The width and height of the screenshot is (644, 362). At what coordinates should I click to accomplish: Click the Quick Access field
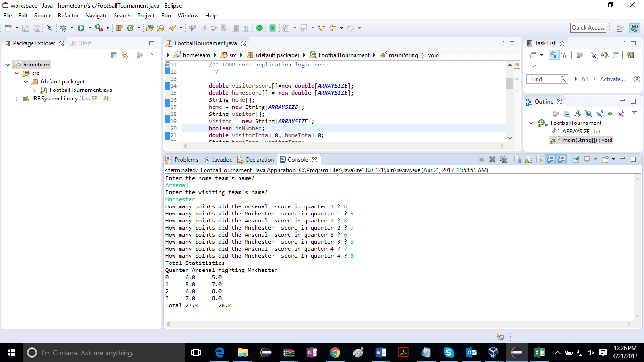pyautogui.click(x=588, y=28)
